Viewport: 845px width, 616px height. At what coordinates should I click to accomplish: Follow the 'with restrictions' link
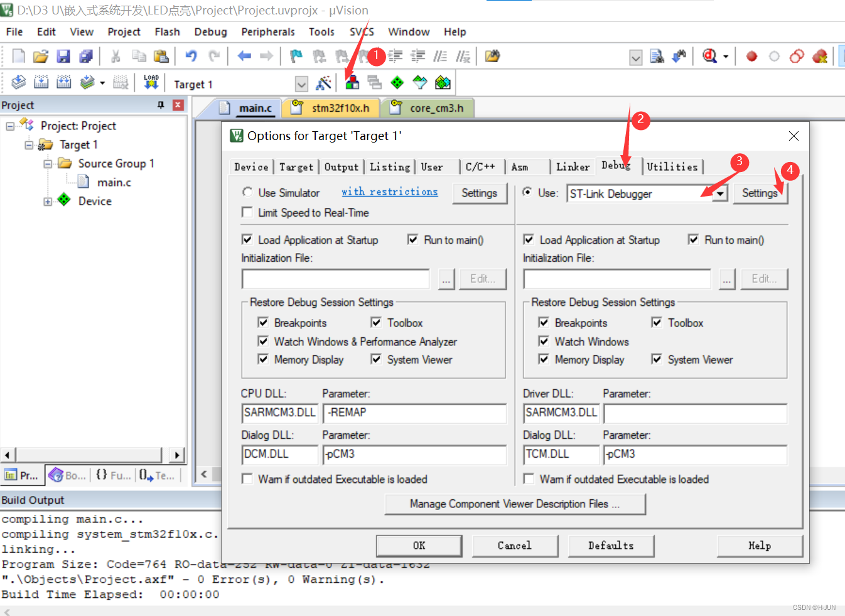(x=389, y=192)
